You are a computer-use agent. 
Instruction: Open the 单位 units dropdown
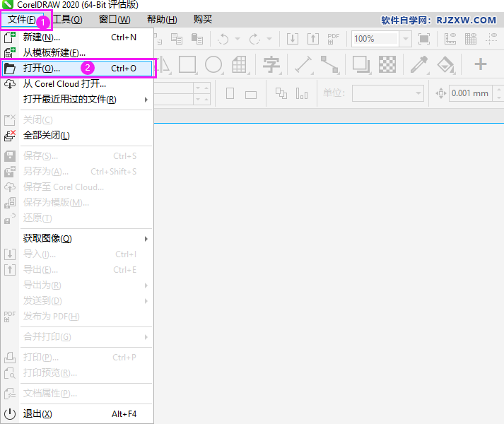(388, 93)
